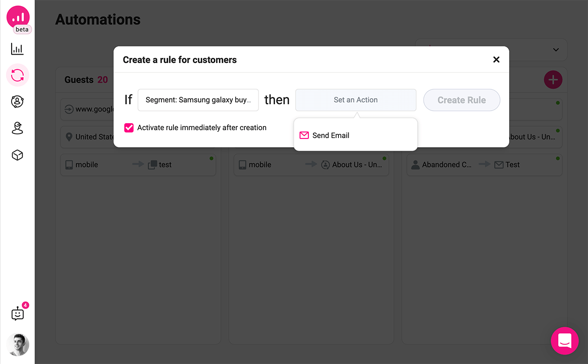This screenshot has width=588, height=364.
Task: Click the user avatar photo in sidebar
Action: click(18, 345)
